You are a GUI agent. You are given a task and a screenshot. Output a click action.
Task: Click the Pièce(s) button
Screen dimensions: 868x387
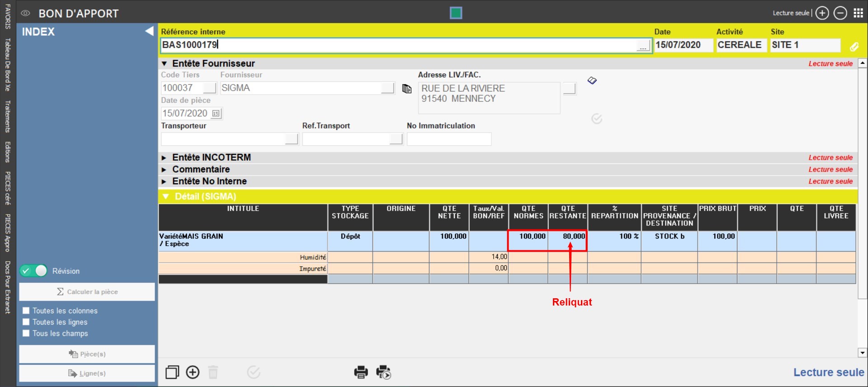(87, 354)
